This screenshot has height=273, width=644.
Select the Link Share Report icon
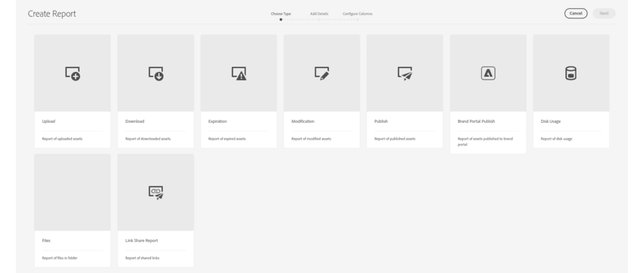click(156, 193)
